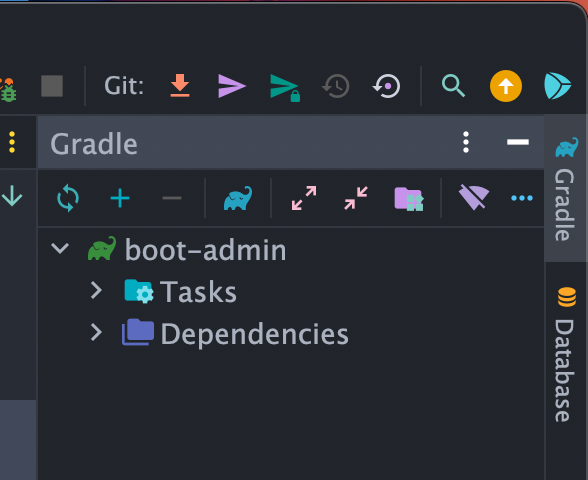This screenshot has height=480, width=588.
Task: Select the Dependencies tree item
Action: click(x=291, y=333)
